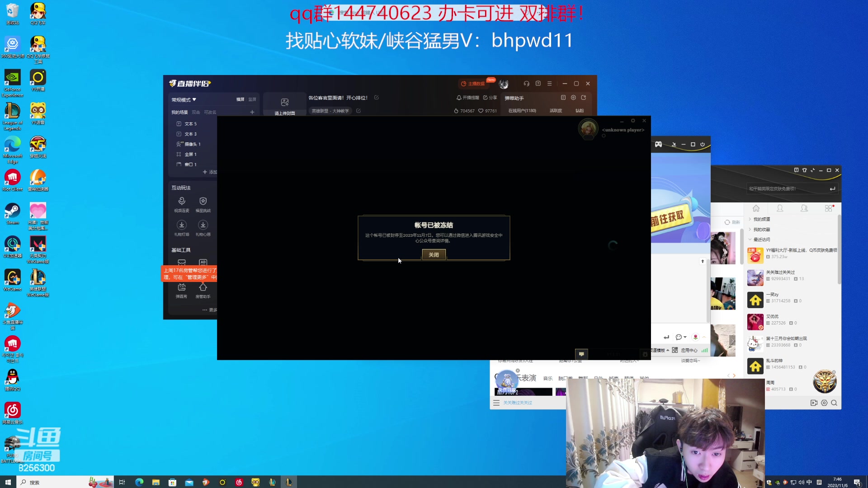Expand 更多 to show more basic tools
Screen dimensions: 868x488
click(210, 310)
